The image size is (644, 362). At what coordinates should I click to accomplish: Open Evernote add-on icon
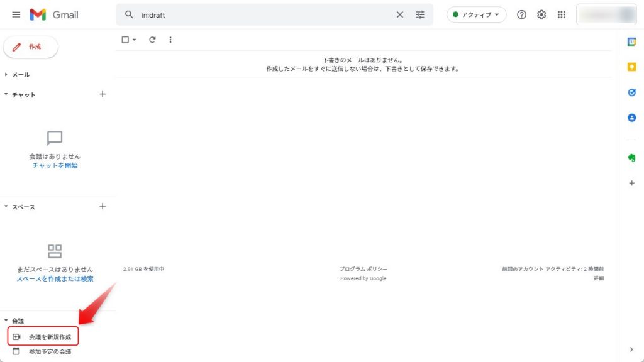pyautogui.click(x=631, y=158)
